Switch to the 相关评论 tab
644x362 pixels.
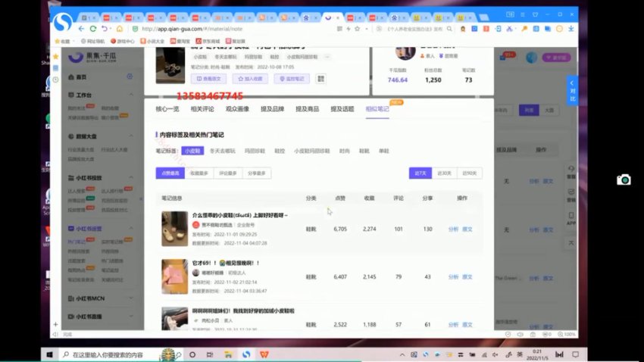[x=202, y=109]
